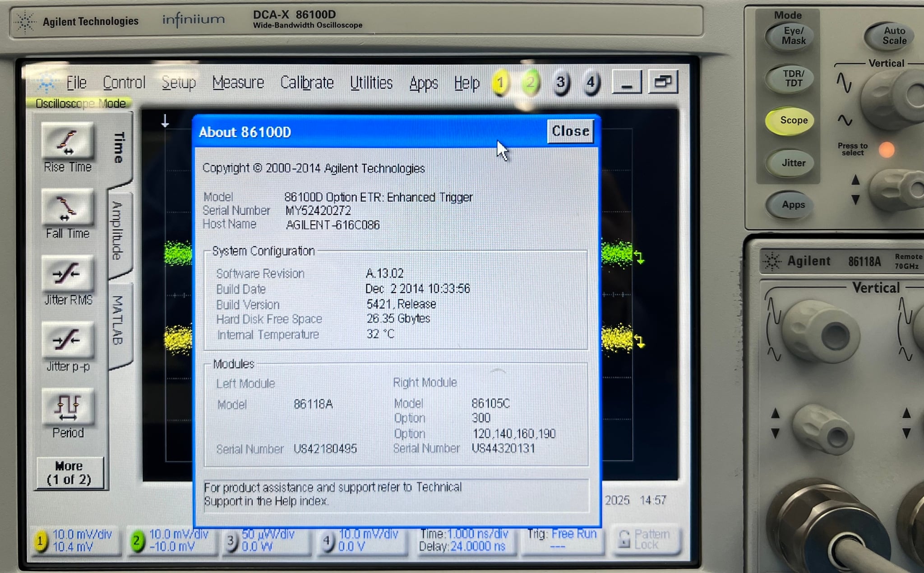Select the Jitter p-p measurement icon

(x=68, y=341)
